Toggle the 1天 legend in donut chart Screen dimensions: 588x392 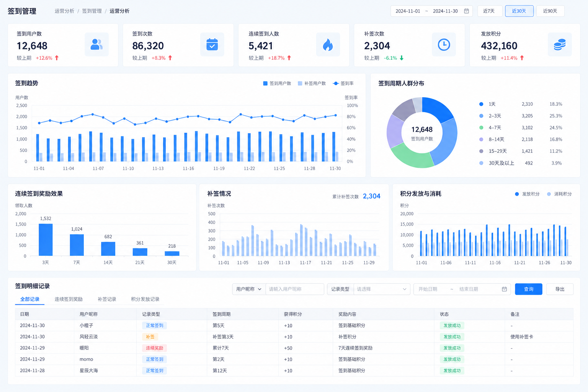click(487, 104)
